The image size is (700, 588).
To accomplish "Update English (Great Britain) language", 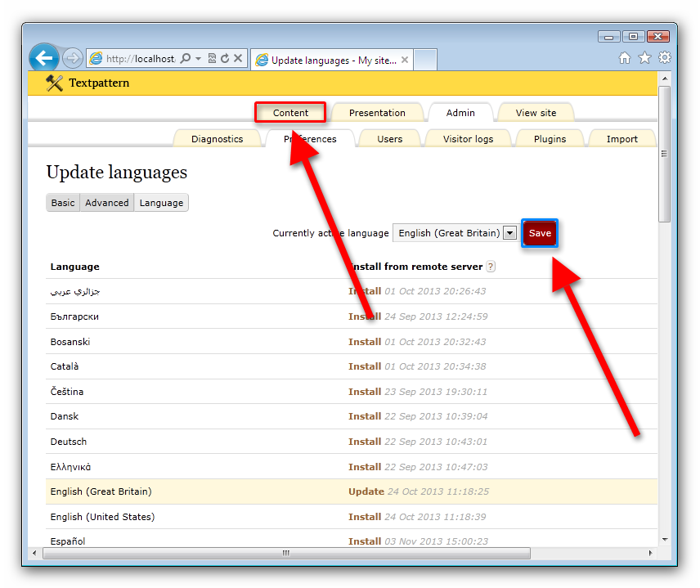I will point(366,491).
